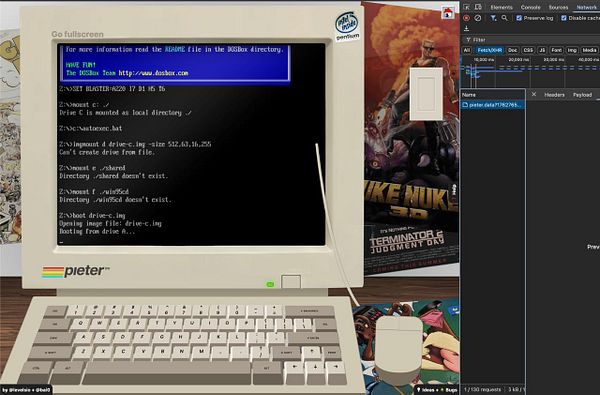The width and height of the screenshot is (600, 395).
Task: Click the Go fullscreen link
Action: (x=77, y=34)
